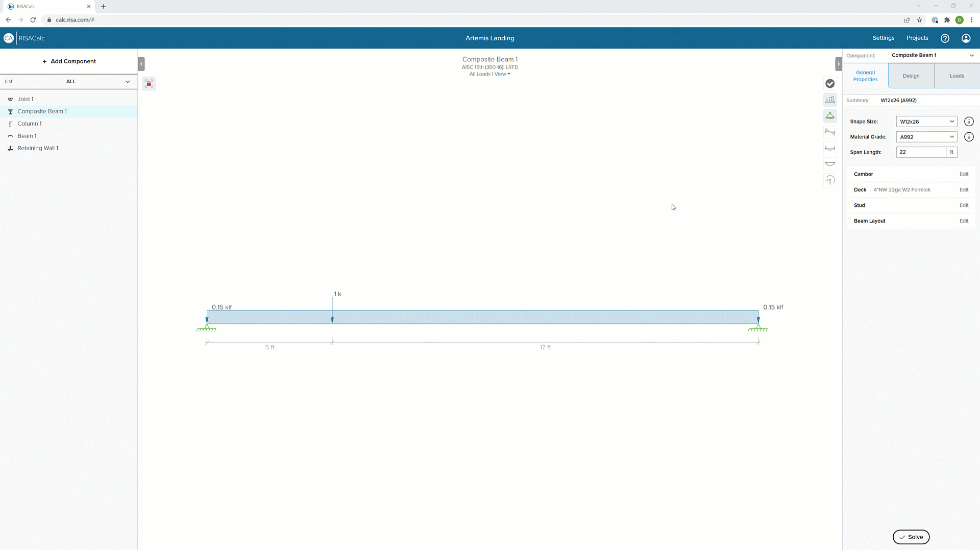
Task: Switch to the Loads tab
Action: [x=957, y=76]
